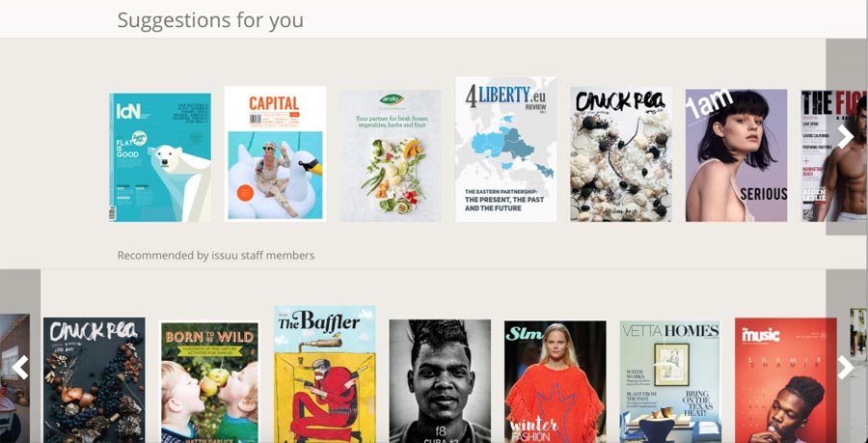Viewport: 868px width, 443px height.
Task: Open the CAPITAL magazine cover
Action: (275, 154)
